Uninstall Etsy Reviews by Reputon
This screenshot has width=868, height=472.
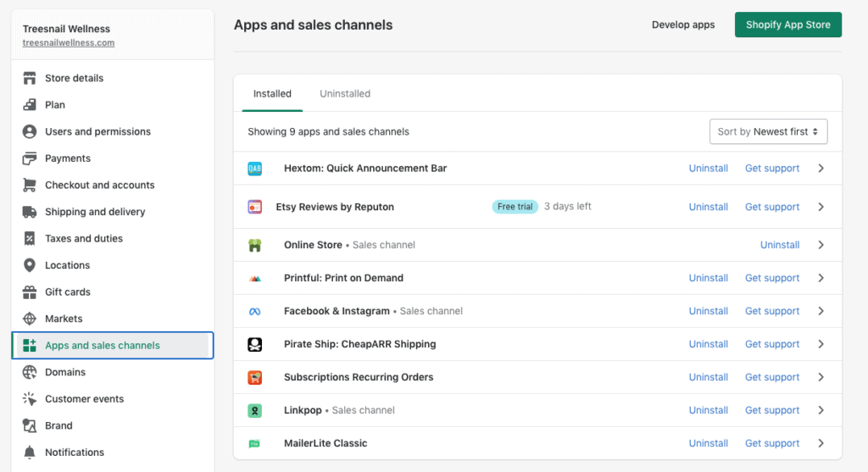pos(708,207)
